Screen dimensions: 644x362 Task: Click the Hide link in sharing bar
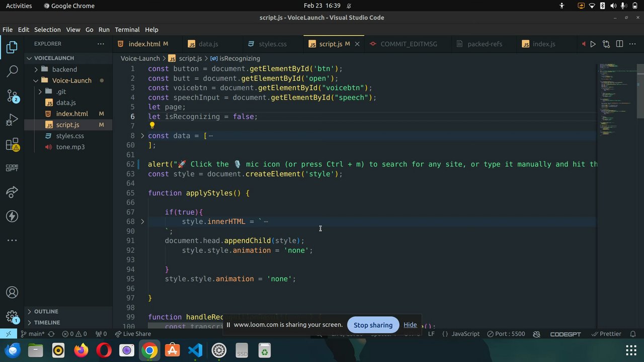tap(410, 325)
